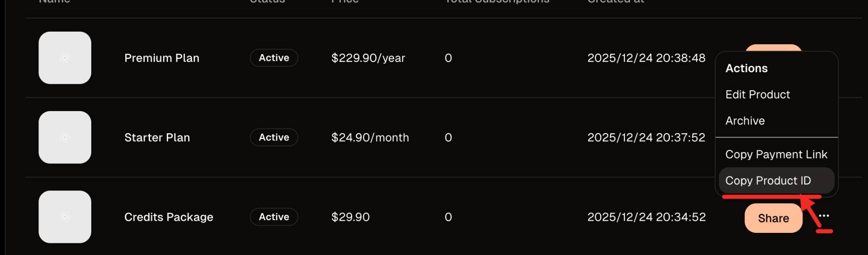Image resolution: width=868 pixels, height=255 pixels.
Task: Click the Premium Plan product image
Action: click(65, 58)
